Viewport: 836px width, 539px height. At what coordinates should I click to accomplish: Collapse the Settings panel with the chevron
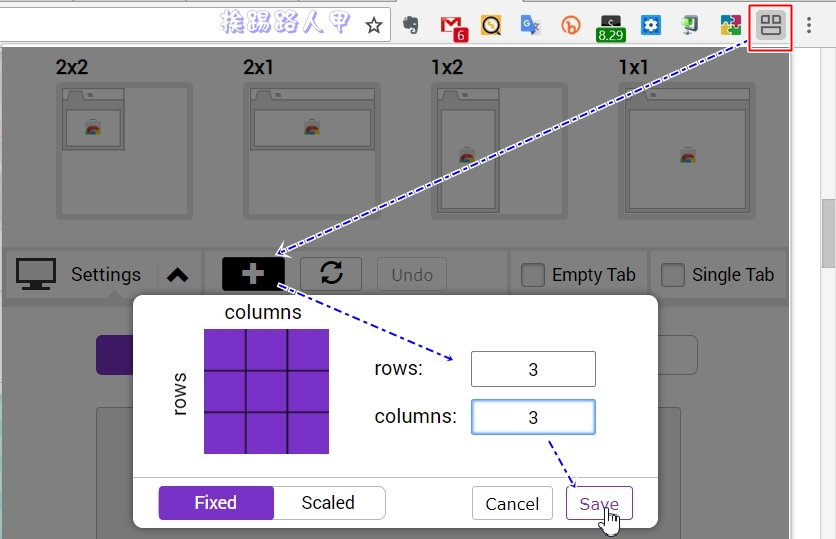point(178,275)
